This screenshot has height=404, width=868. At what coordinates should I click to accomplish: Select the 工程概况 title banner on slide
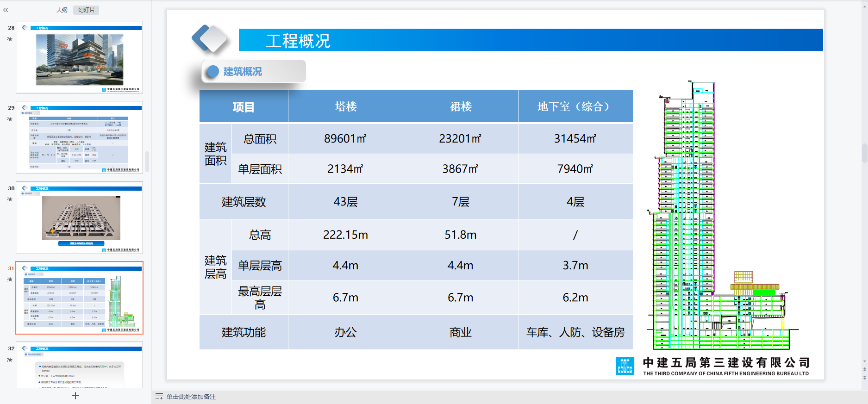[531, 40]
